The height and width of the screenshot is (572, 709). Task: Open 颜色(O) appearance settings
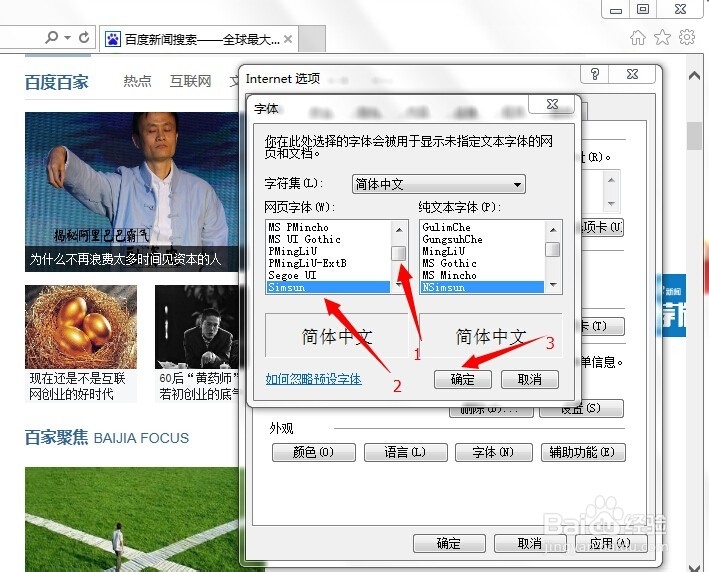pyautogui.click(x=313, y=452)
